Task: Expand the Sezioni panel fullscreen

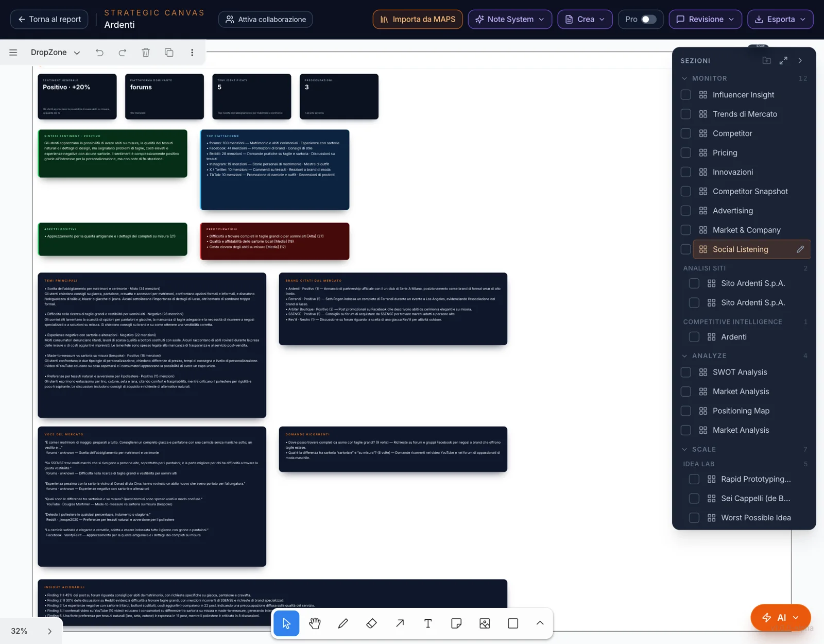Action: pyautogui.click(x=783, y=61)
